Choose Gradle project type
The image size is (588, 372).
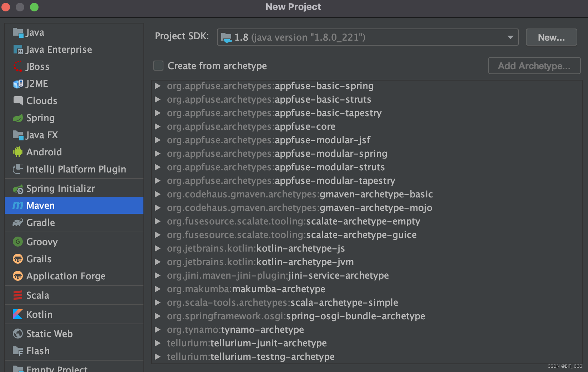point(74,223)
